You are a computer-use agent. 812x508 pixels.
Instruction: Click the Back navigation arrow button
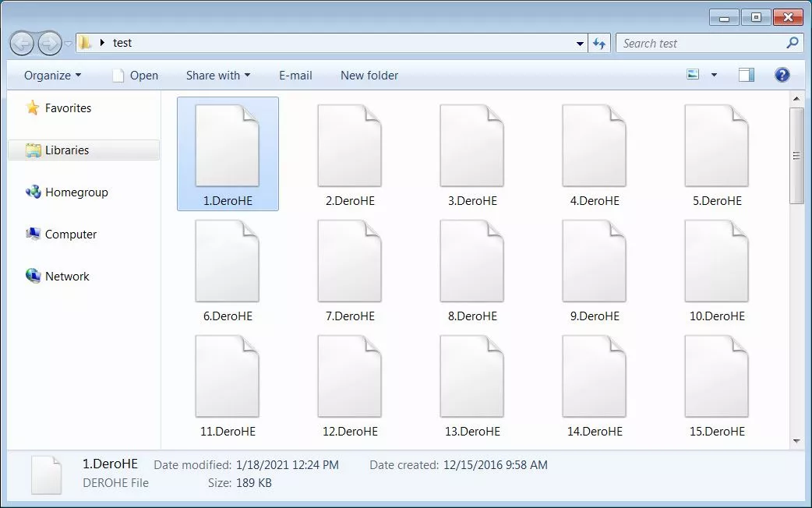click(22, 42)
